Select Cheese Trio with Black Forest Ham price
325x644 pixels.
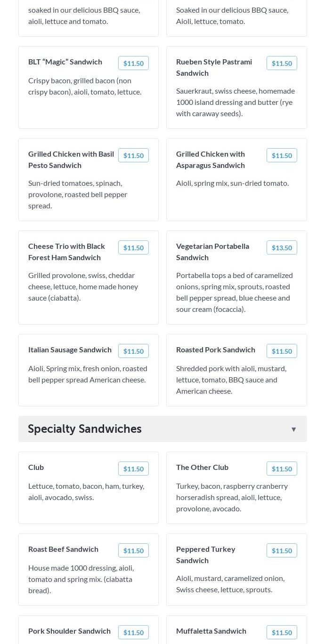(x=133, y=247)
